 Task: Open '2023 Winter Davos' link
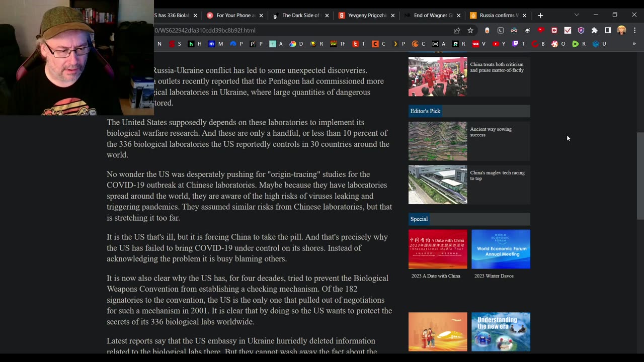click(494, 276)
